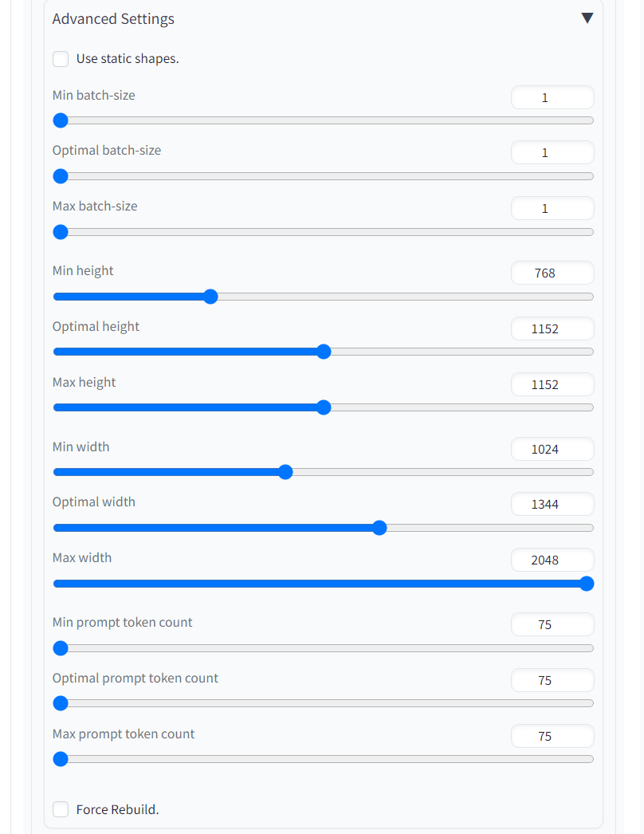
Task: Click the Min width slider handle
Action: (x=285, y=472)
